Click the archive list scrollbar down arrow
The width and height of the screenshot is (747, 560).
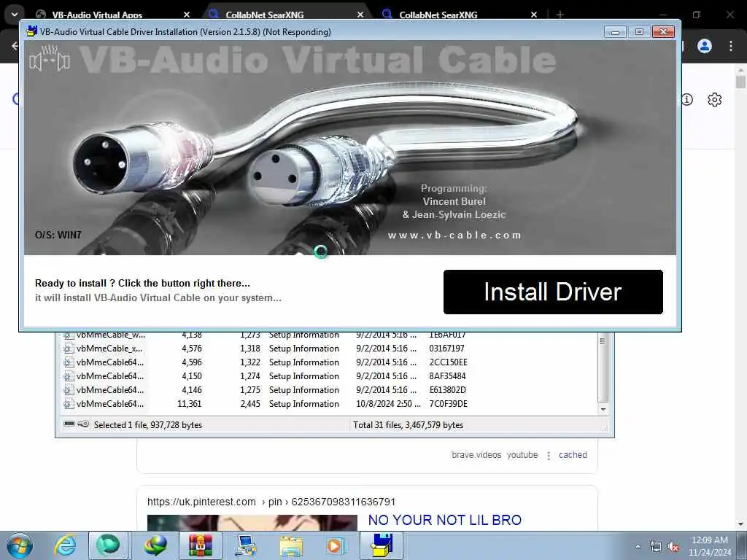click(603, 410)
